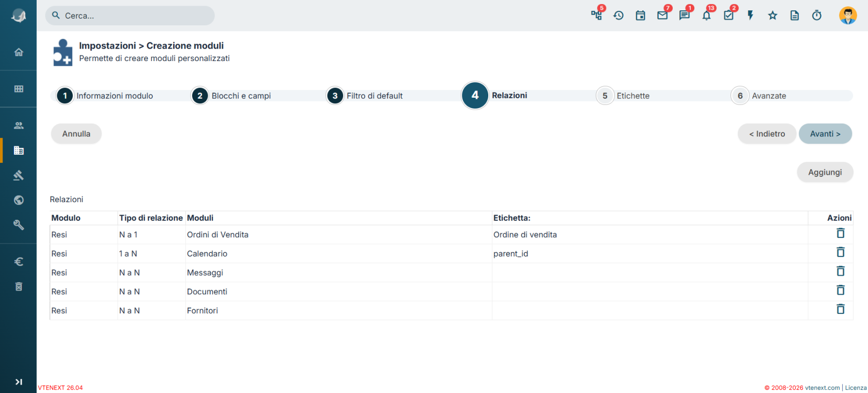Open the notifications bell with badge 13
868x393 pixels.
[706, 16]
